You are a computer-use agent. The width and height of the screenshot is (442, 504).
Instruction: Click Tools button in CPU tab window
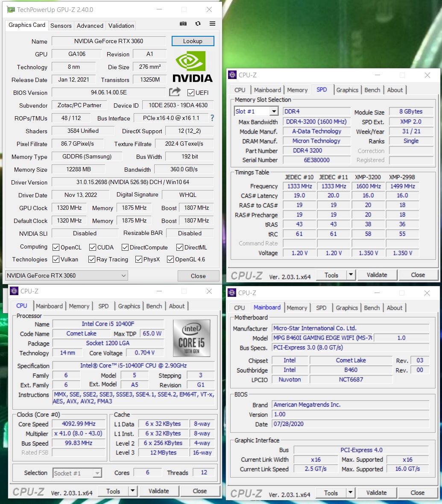click(x=113, y=491)
